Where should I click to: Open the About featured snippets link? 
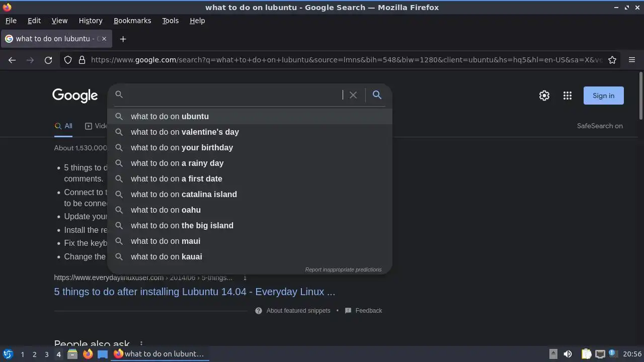click(298, 311)
